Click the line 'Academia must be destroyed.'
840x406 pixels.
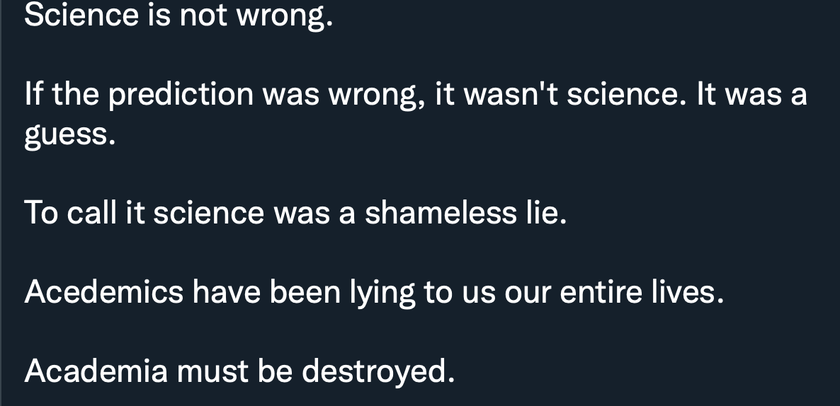pyautogui.click(x=239, y=371)
